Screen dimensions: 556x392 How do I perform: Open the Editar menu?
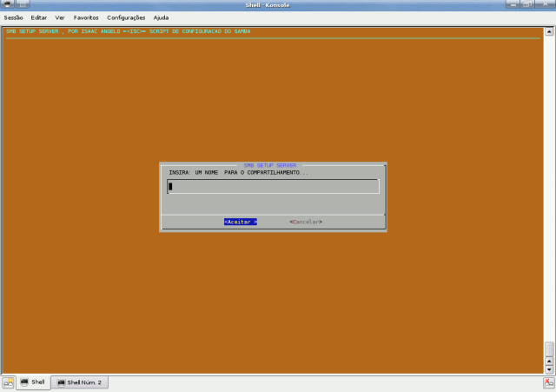tap(39, 17)
